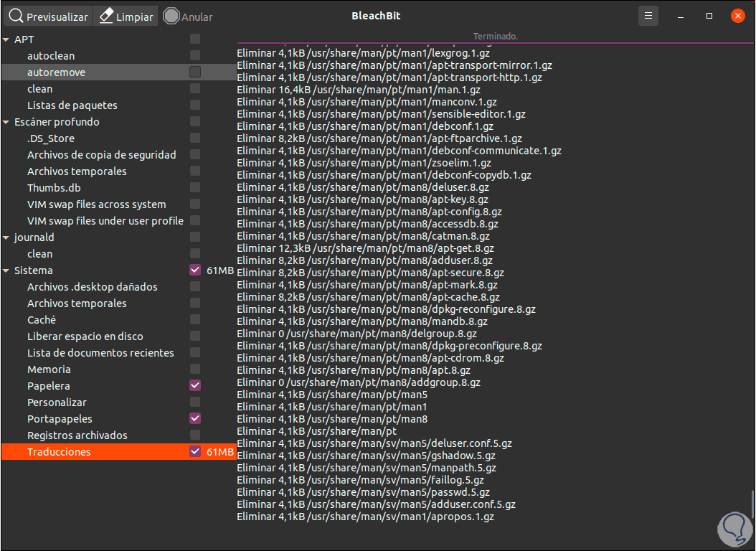Screen dimensions: 756x551
Task: Enable the Memoria checkbox
Action: (195, 369)
